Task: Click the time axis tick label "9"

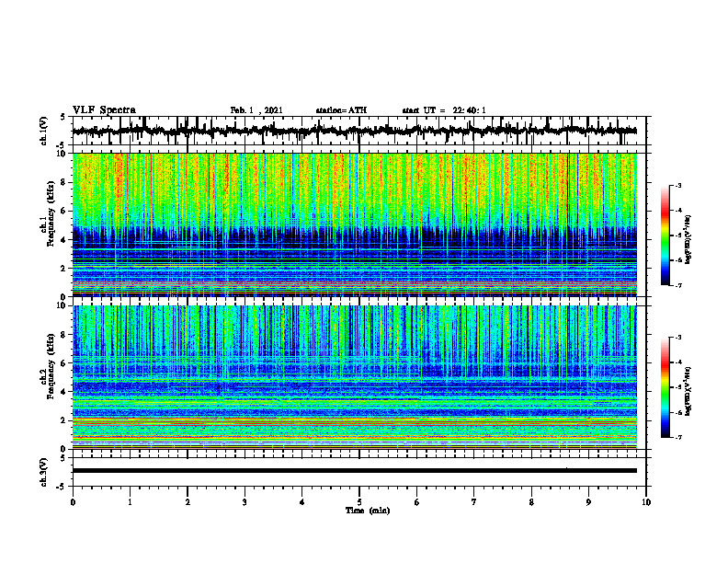Action: pos(588,502)
